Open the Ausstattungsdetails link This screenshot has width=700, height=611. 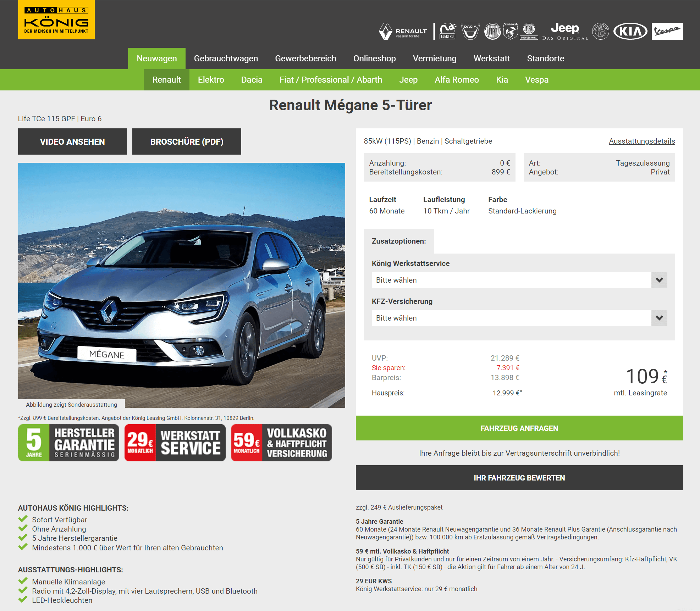pos(642,141)
